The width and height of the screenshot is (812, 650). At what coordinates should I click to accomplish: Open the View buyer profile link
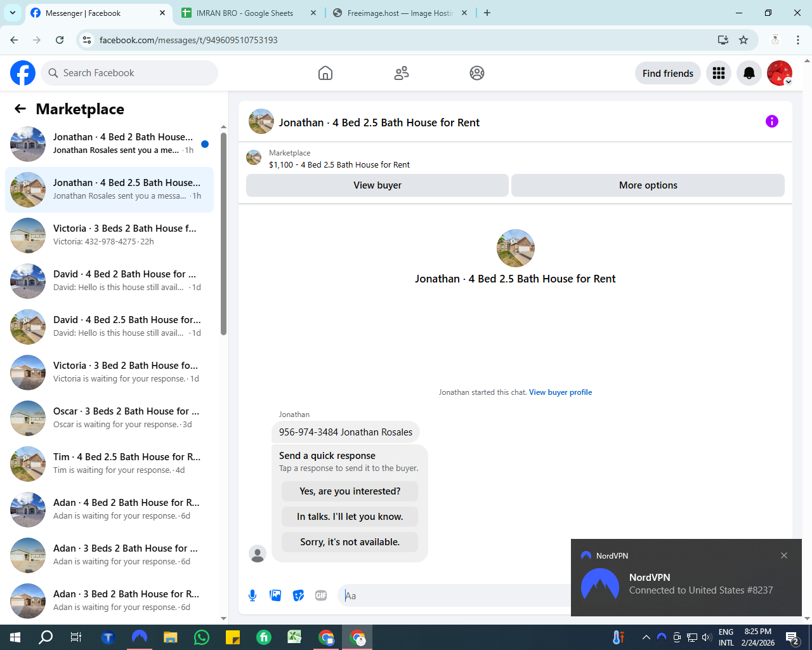[x=560, y=392]
